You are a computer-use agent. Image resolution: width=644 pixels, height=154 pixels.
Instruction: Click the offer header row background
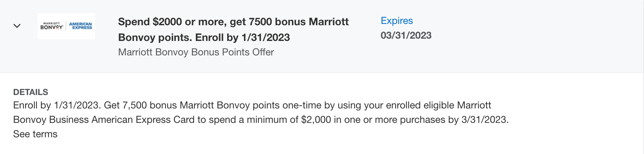[322, 36]
